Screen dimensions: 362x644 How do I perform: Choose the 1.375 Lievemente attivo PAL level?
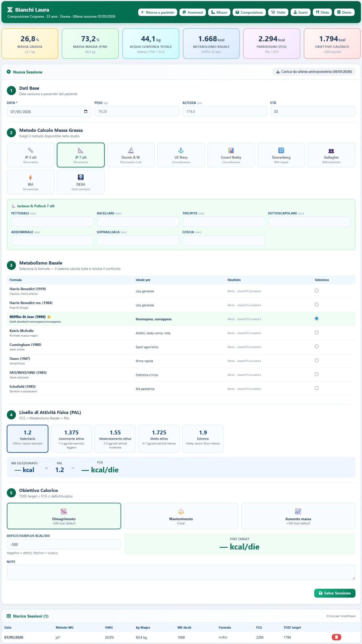[71, 439]
